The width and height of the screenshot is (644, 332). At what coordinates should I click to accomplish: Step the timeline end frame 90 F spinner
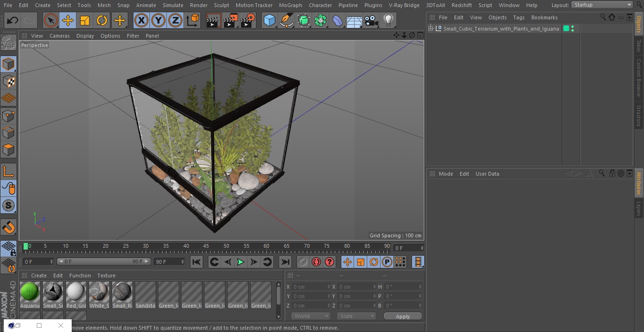coord(182,261)
